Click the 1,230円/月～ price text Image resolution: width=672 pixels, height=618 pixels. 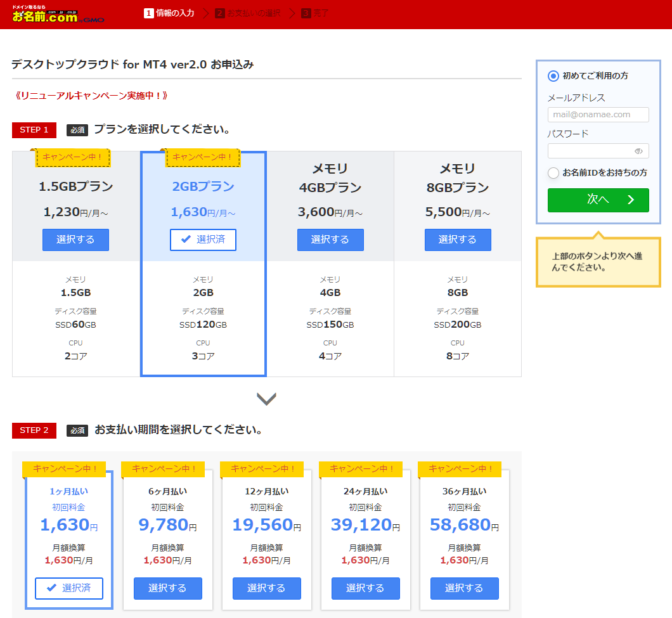pos(75,212)
